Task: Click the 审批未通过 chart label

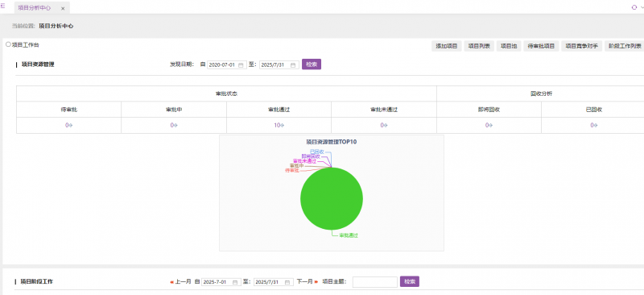Action: coord(304,161)
